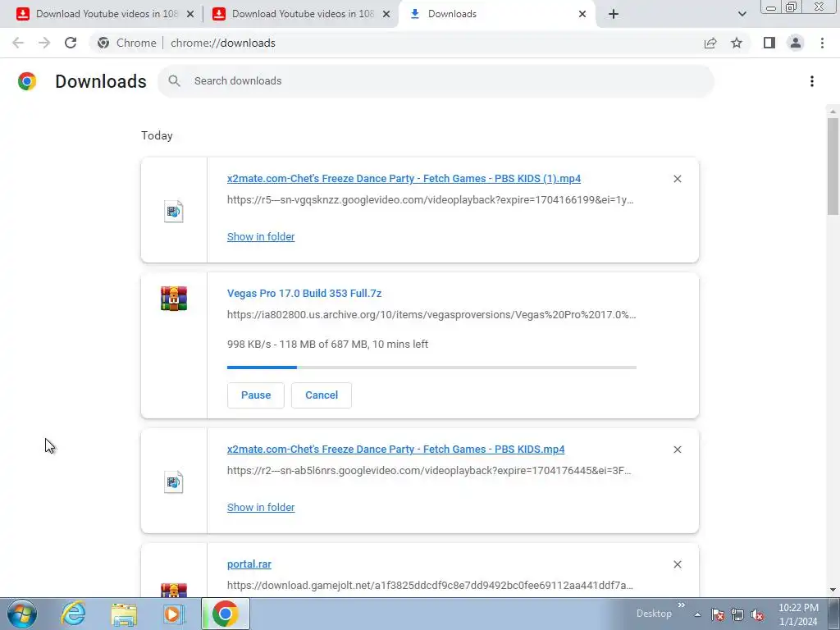
Task: Click the scrollbar down arrow
Action: coord(833,590)
